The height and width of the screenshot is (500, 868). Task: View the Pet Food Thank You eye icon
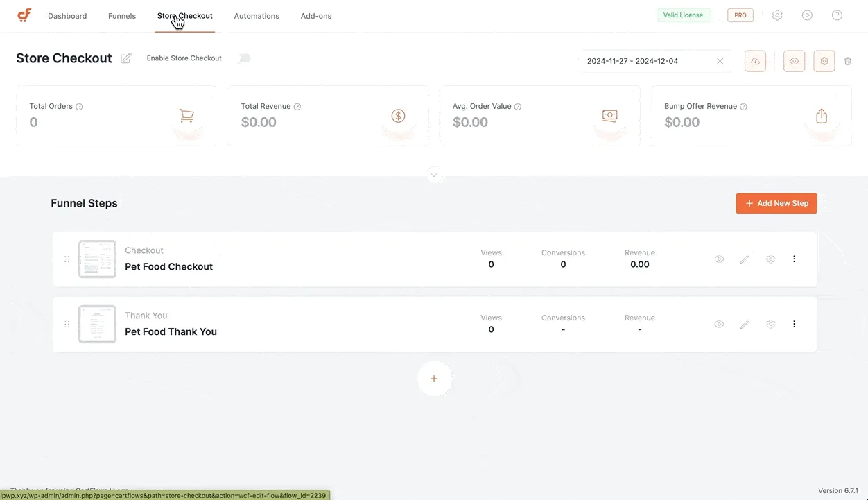719,325
